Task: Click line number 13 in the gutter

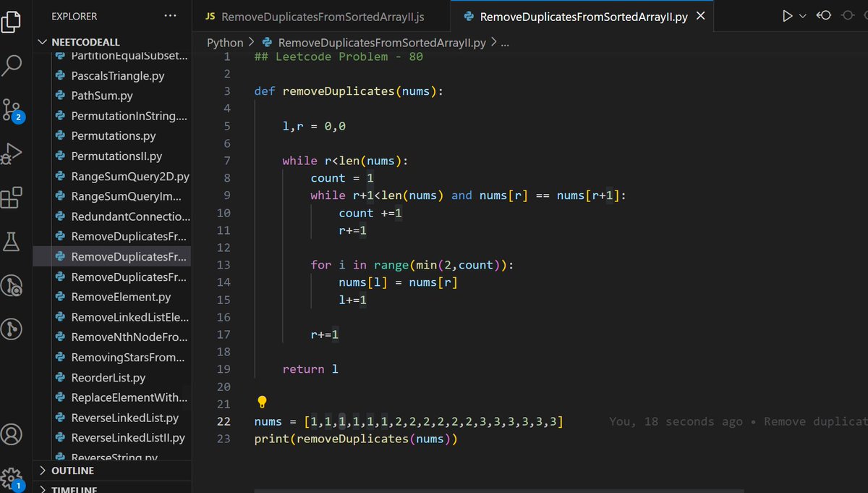Action: click(x=224, y=265)
